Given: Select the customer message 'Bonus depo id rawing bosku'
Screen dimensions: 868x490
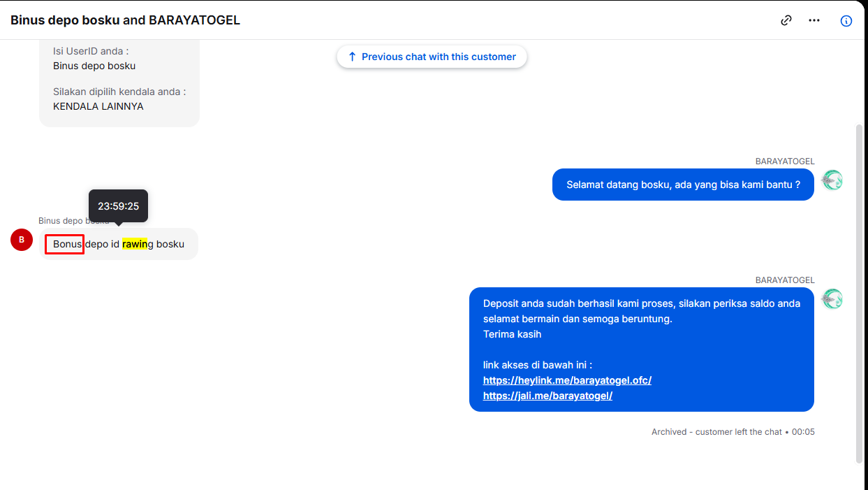Looking at the screenshot, I should pos(119,244).
